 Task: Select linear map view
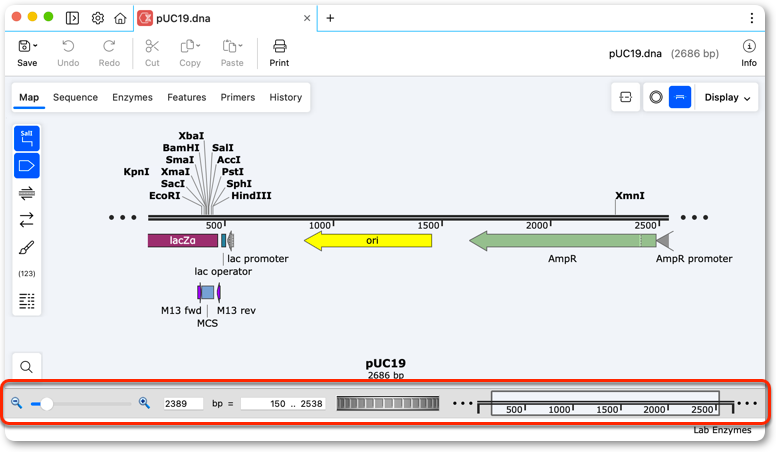coord(680,97)
